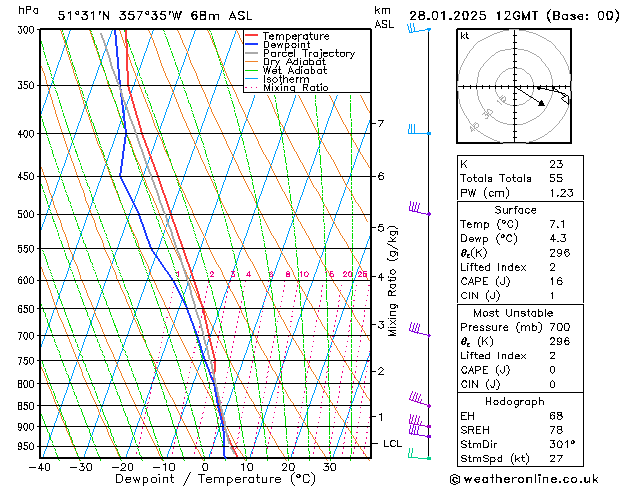This screenshot has height=486, width=629.
Task: Click the StmDir value 301°
Action: tap(562, 444)
